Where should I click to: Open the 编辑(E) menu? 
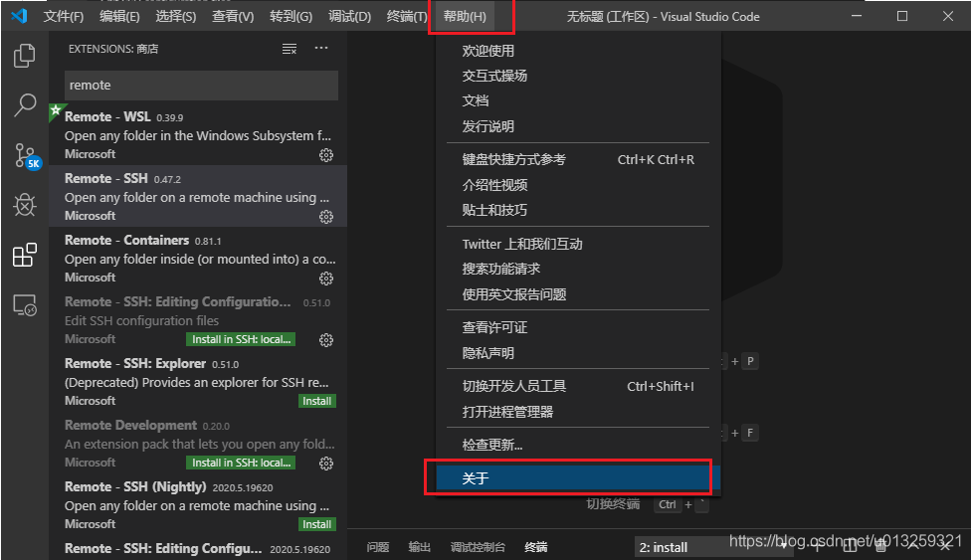[x=119, y=17]
